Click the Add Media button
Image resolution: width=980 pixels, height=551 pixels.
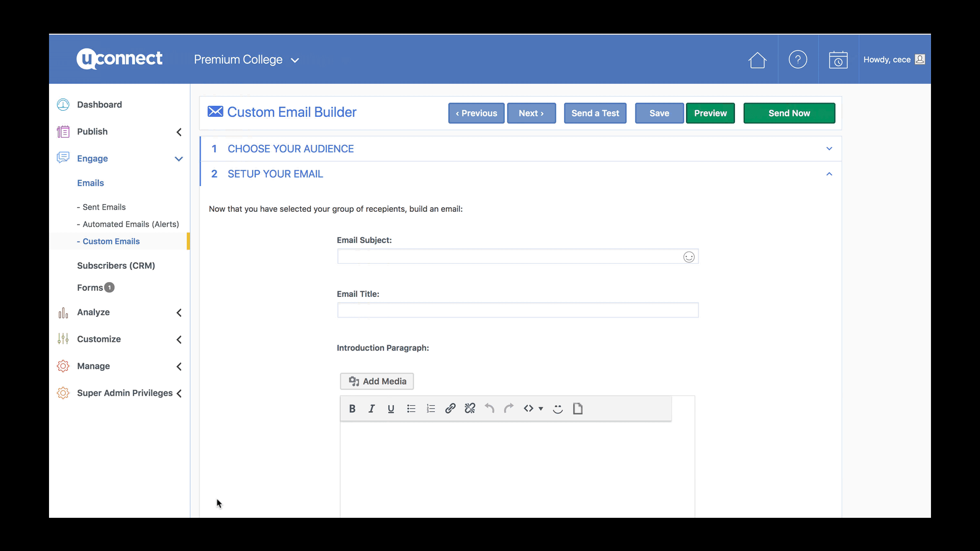pos(377,382)
